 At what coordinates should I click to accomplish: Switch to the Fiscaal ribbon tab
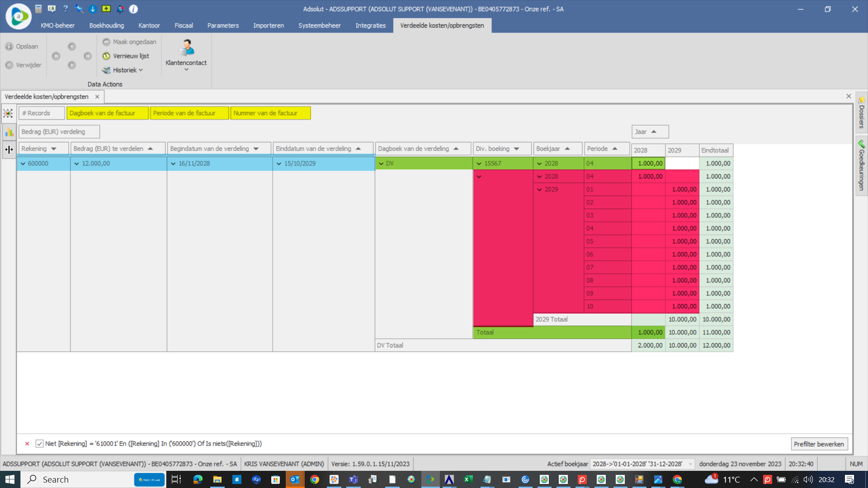click(x=184, y=25)
